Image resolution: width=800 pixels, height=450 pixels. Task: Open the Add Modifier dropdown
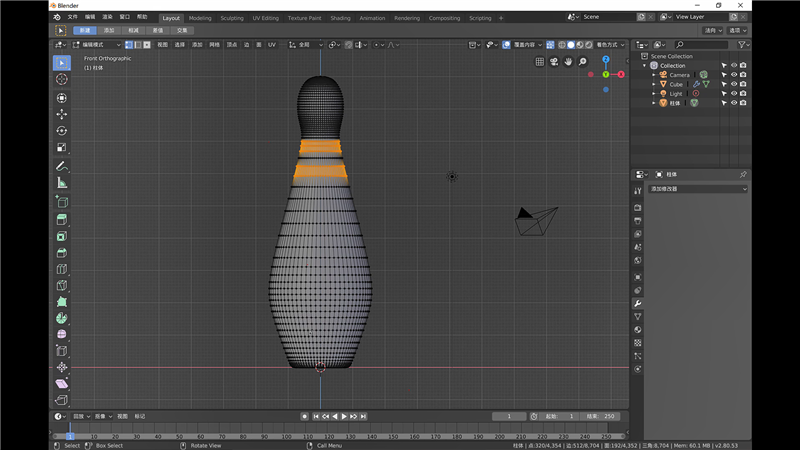698,189
